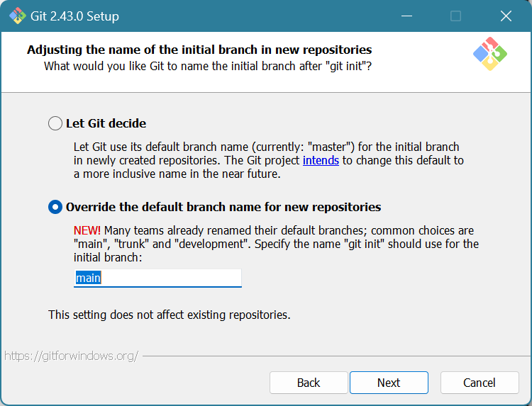Viewport: 532px width, 406px height.
Task: Click the "Let Git decide" label text
Action: click(x=106, y=123)
